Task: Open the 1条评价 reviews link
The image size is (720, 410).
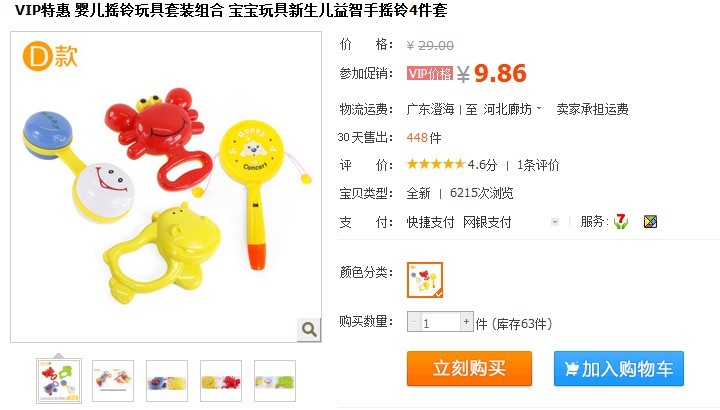Action: pos(538,165)
